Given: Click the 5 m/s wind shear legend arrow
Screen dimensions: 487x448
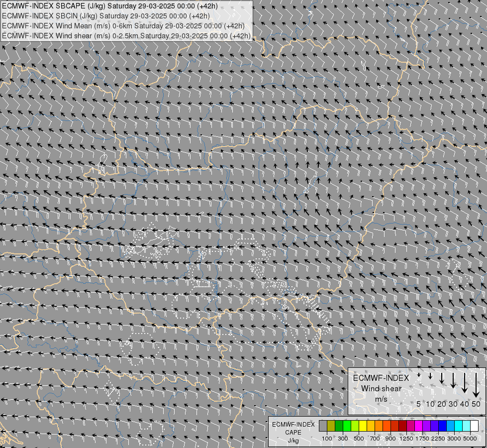Looking at the screenshot, I should (x=419, y=375).
